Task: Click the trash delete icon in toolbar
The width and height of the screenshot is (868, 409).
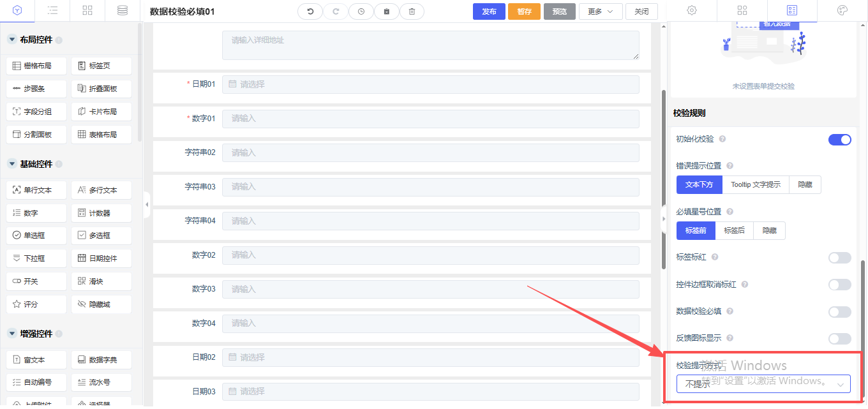Action: click(412, 11)
